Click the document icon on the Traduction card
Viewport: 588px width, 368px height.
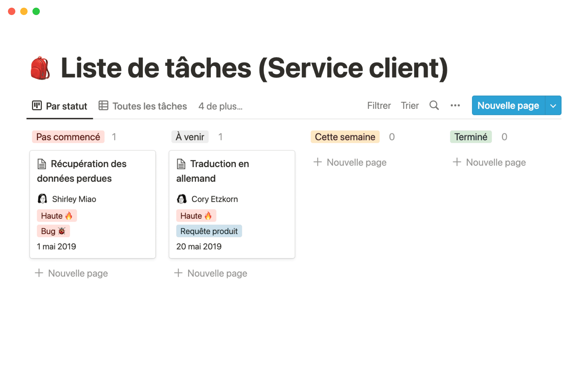tap(181, 164)
